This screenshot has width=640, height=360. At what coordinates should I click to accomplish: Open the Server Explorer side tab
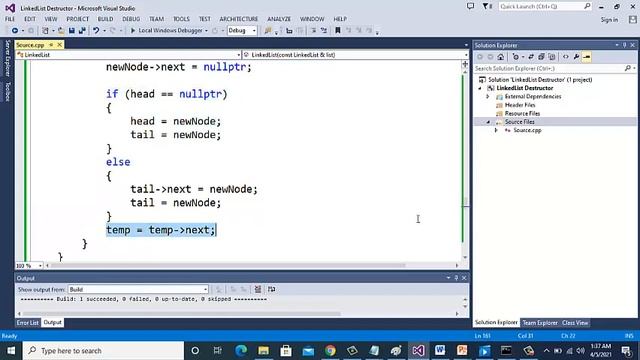[x=7, y=58]
